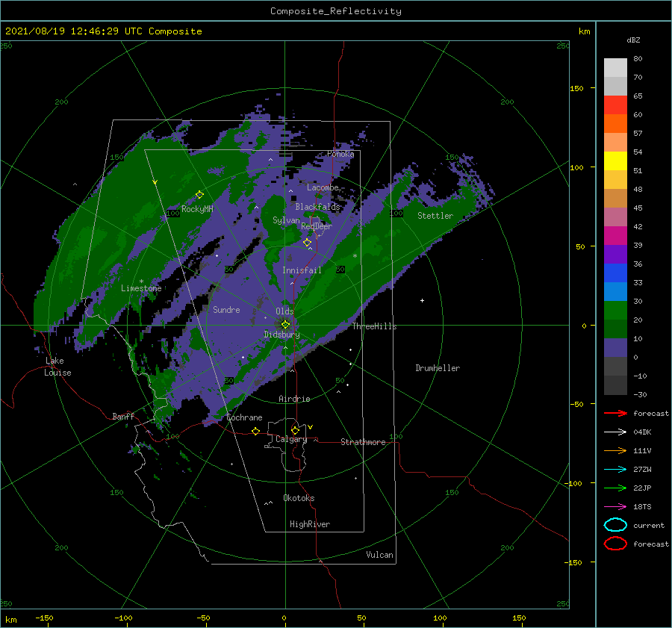The image size is (672, 628).
Task: Click the Blackfalds town label
Action: pos(317,207)
